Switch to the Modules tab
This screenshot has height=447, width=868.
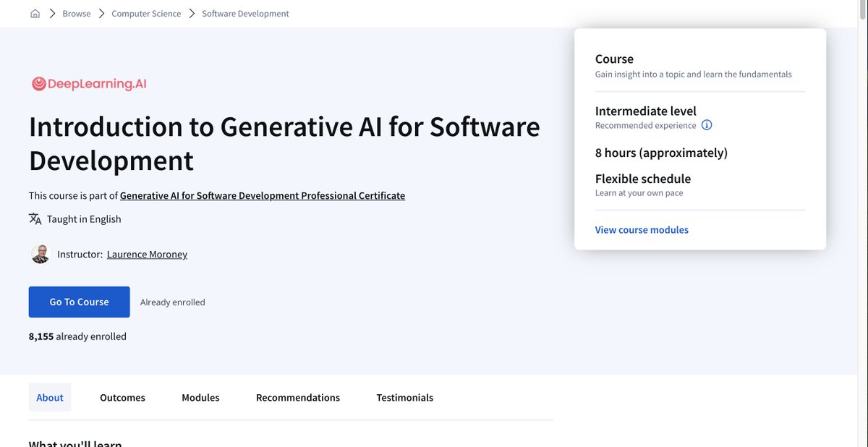(200, 397)
